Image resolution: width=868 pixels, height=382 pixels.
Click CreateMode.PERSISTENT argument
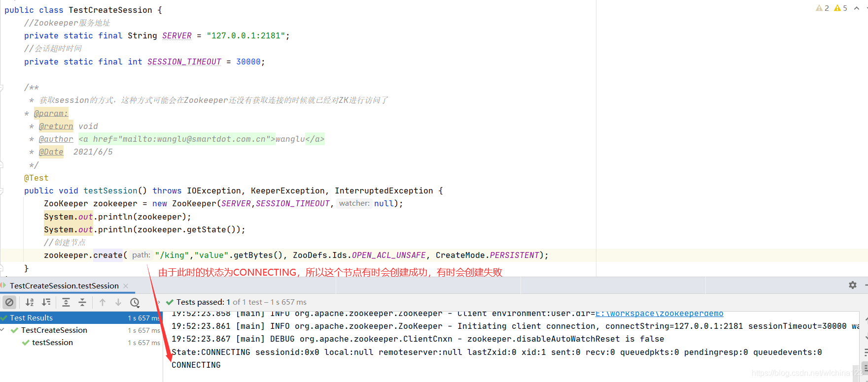(x=487, y=255)
